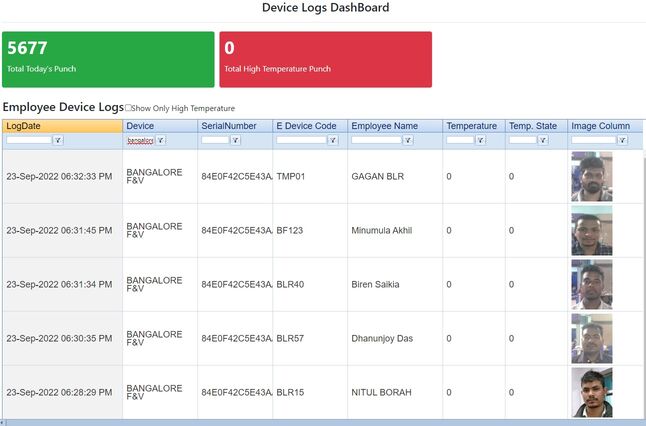Click BANGALORE F&V device in GAGAN BLR row
Viewport: 646px width, 426px height.
(x=154, y=176)
